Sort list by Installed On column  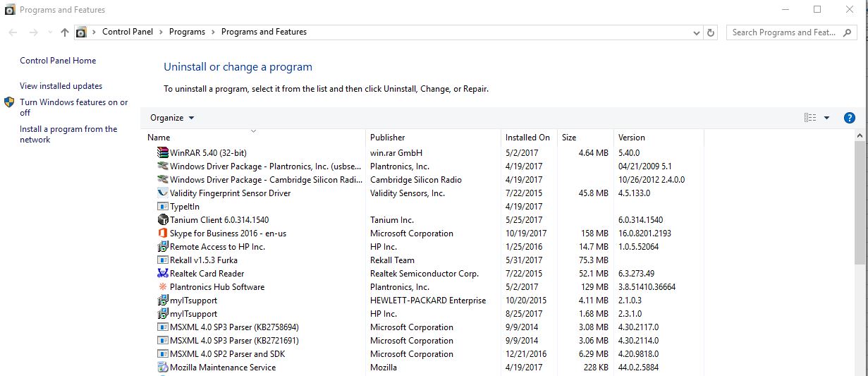click(x=527, y=138)
